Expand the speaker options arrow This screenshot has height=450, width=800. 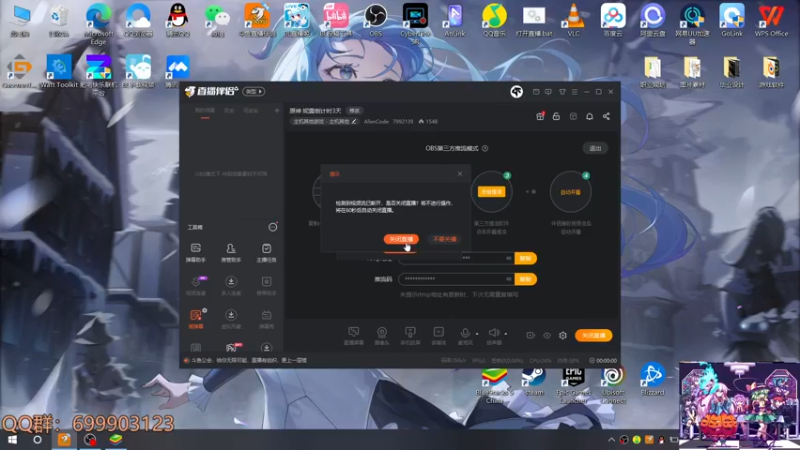click(x=506, y=334)
